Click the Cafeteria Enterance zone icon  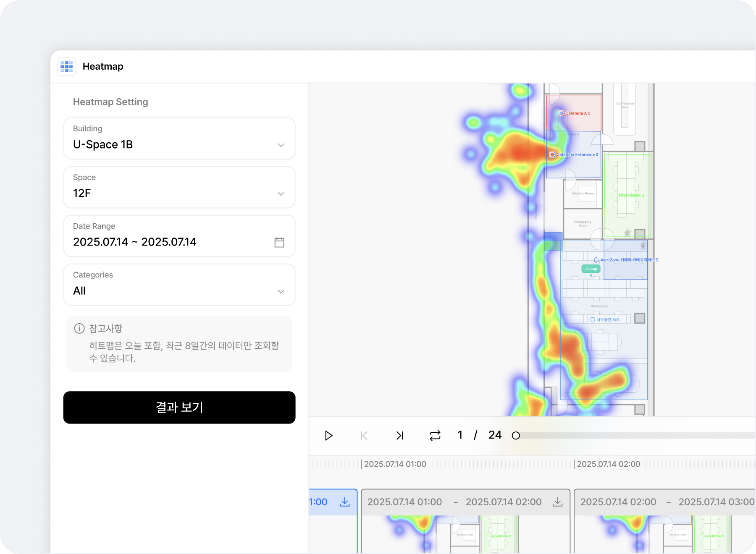(x=552, y=154)
